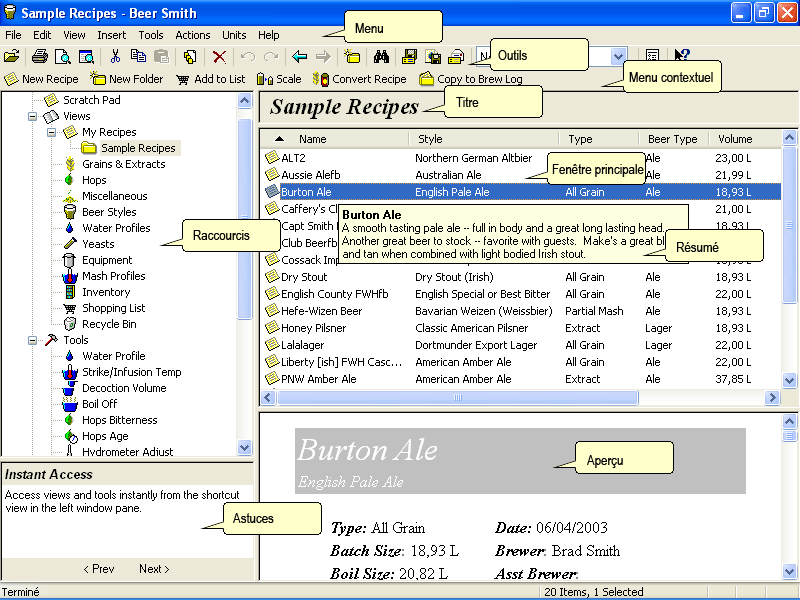Click the pot icon beside Decoction Volume

click(x=69, y=389)
